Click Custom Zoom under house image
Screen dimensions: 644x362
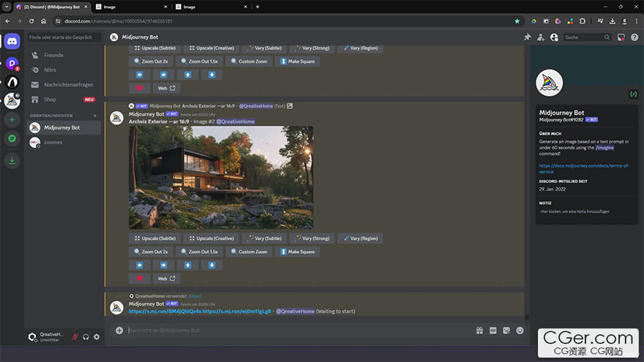(249, 252)
